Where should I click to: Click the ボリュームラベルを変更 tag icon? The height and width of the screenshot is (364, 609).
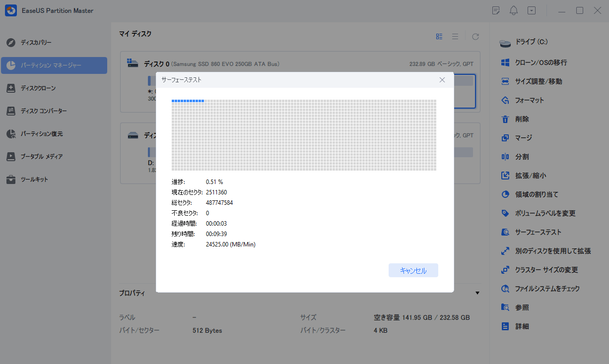click(505, 213)
